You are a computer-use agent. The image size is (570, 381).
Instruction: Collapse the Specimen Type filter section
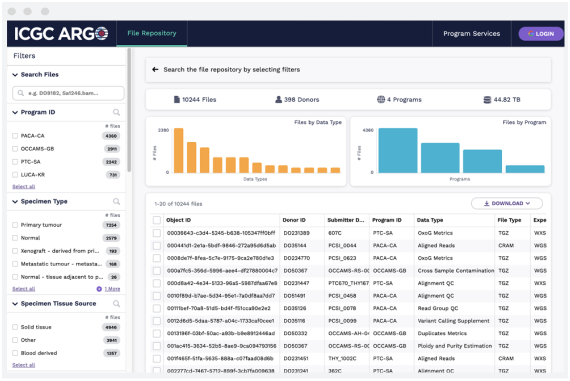pos(15,202)
